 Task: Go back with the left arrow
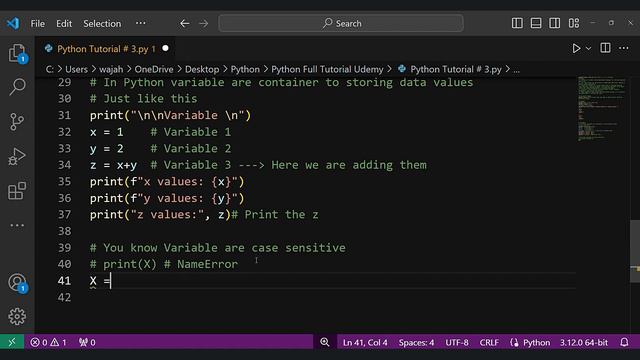pos(184,23)
